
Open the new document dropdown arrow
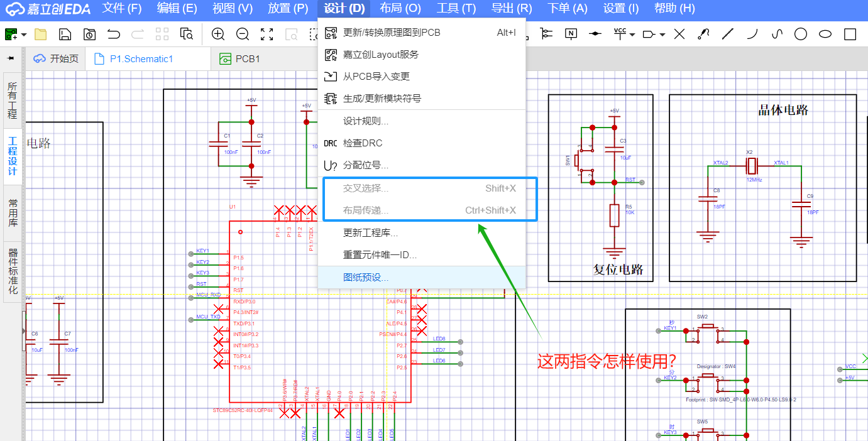24,35
